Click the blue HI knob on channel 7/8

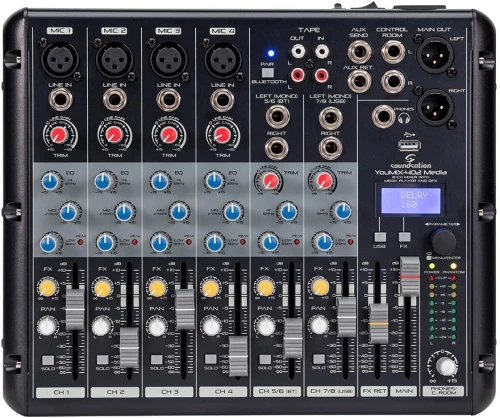343,211
